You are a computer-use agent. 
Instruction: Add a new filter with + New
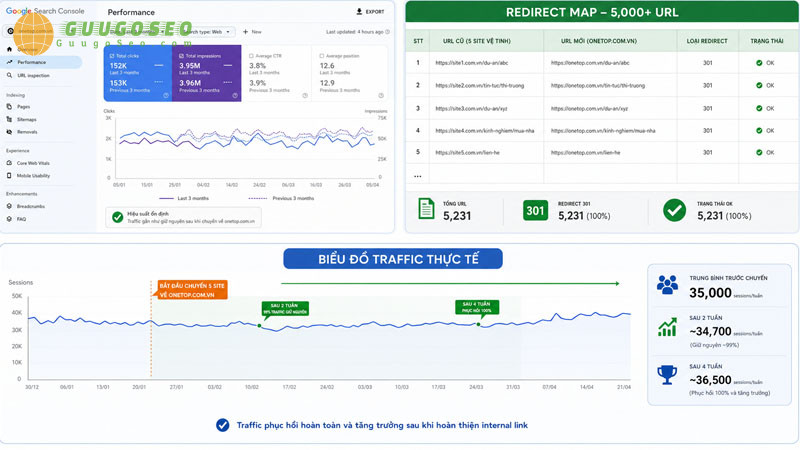252,32
